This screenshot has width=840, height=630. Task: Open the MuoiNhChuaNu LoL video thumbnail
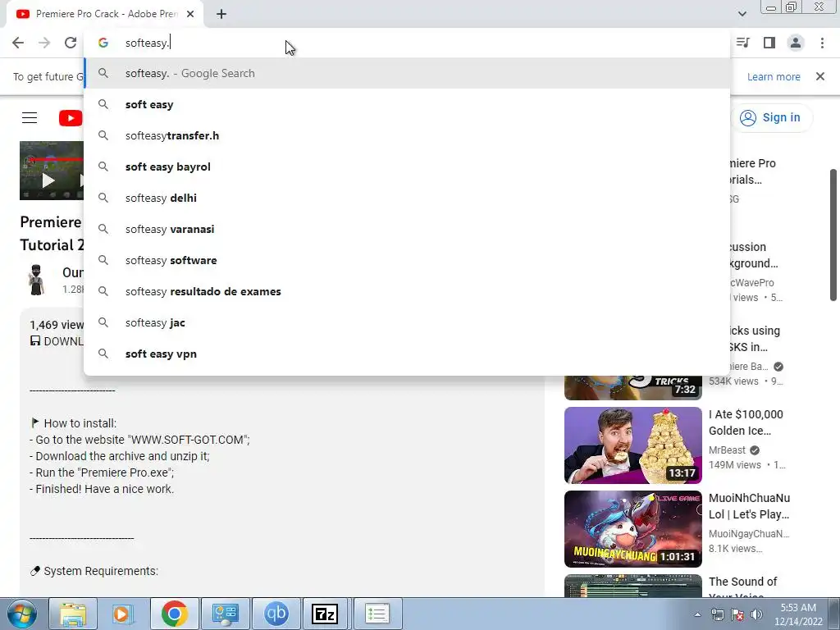(x=632, y=529)
